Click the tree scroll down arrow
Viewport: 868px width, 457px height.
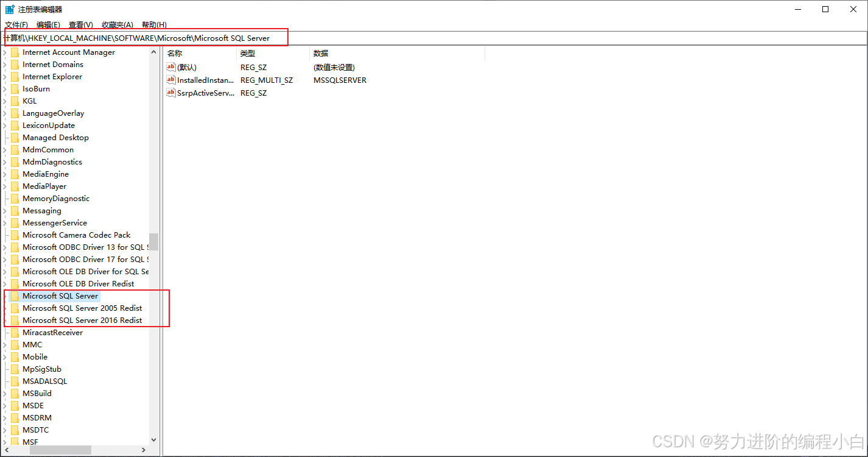coord(154,439)
